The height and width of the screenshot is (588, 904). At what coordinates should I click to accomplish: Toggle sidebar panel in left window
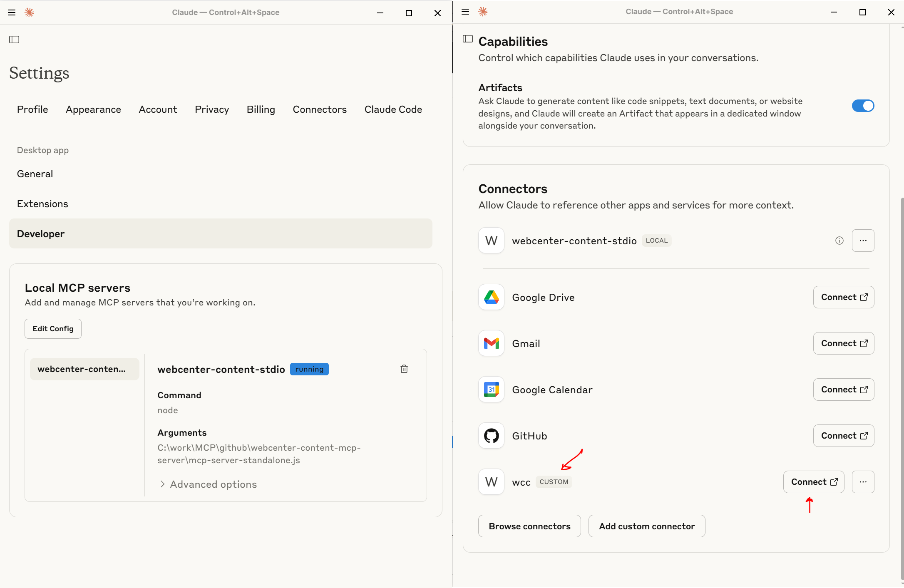tap(14, 40)
